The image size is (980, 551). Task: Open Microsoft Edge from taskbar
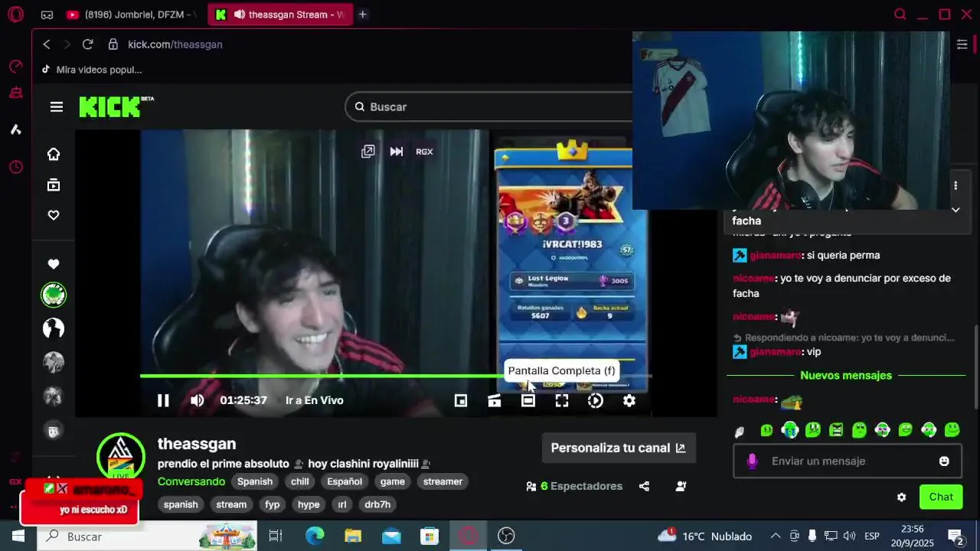pos(315,536)
